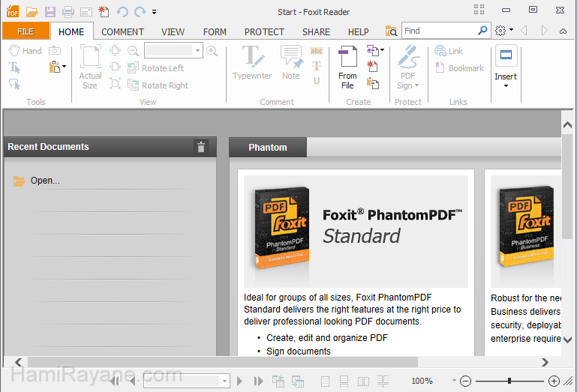The height and width of the screenshot is (392, 577).
Task: Open the SHARE ribbon tab
Action: click(x=316, y=32)
